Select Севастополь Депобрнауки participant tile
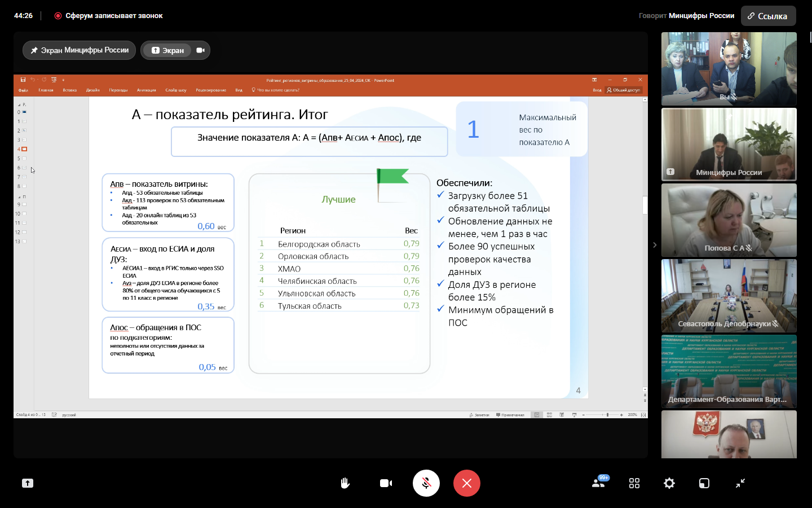812x508 pixels. [729, 296]
